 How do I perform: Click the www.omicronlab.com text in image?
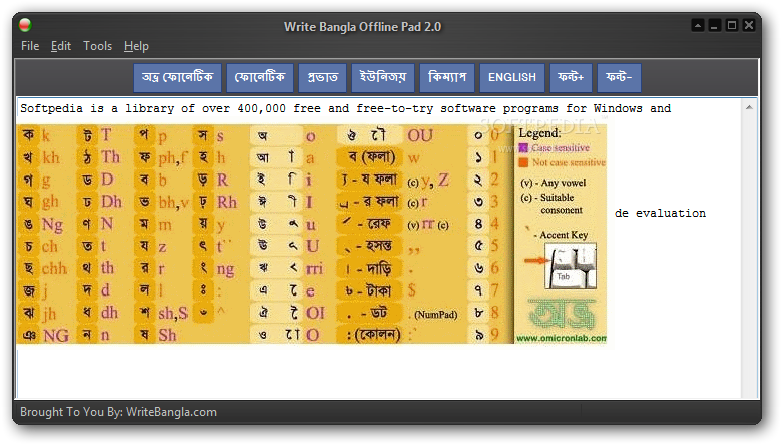click(x=561, y=338)
